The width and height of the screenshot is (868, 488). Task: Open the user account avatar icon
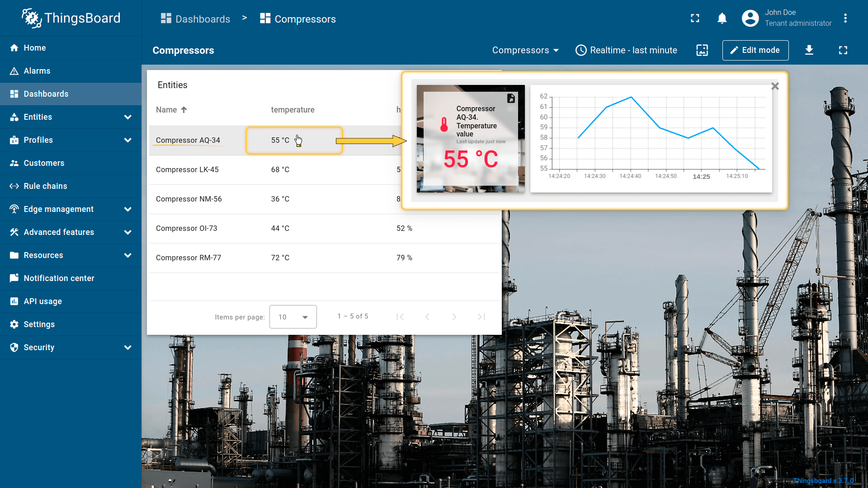pyautogui.click(x=750, y=19)
